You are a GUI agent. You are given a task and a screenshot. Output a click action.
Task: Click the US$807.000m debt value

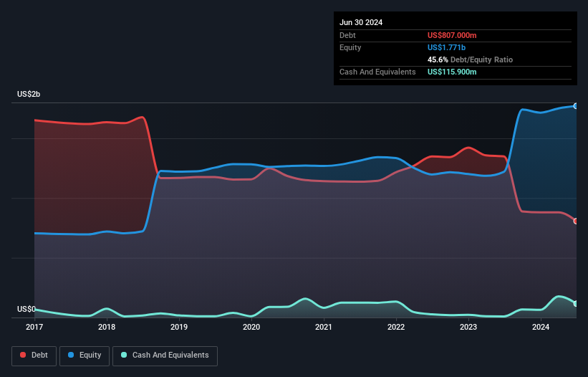pyautogui.click(x=452, y=35)
